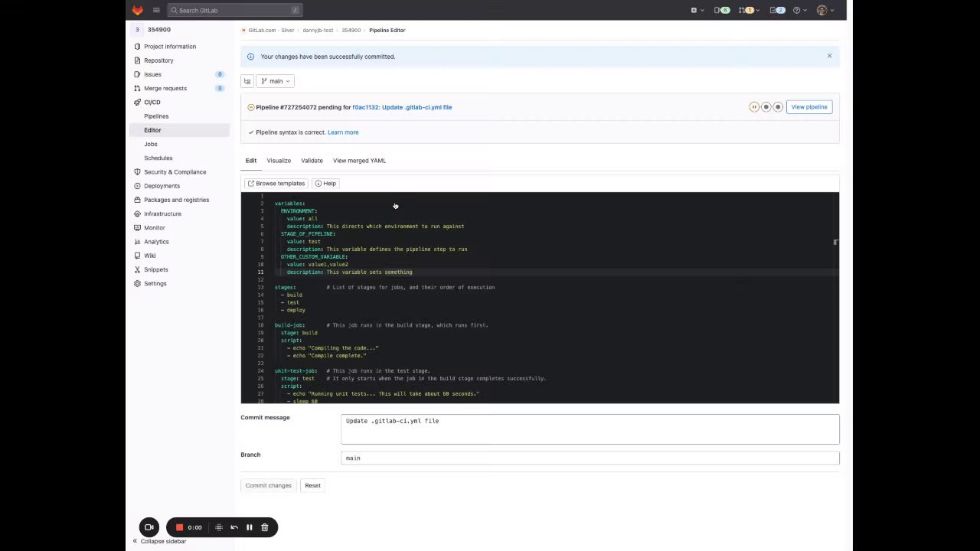Click the Branch input field
The image size is (980, 551).
tap(590, 458)
